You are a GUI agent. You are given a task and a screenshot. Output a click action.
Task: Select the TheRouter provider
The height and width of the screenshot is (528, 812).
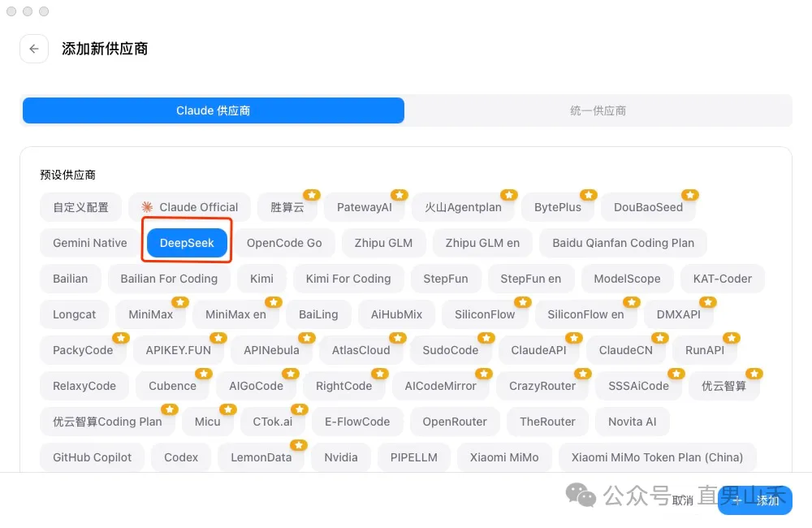pos(547,422)
